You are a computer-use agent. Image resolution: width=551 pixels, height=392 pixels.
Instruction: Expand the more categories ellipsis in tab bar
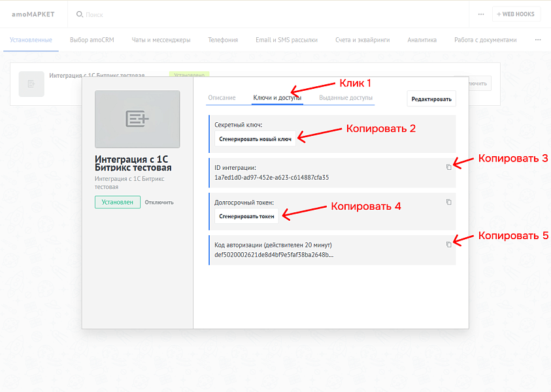tap(538, 40)
